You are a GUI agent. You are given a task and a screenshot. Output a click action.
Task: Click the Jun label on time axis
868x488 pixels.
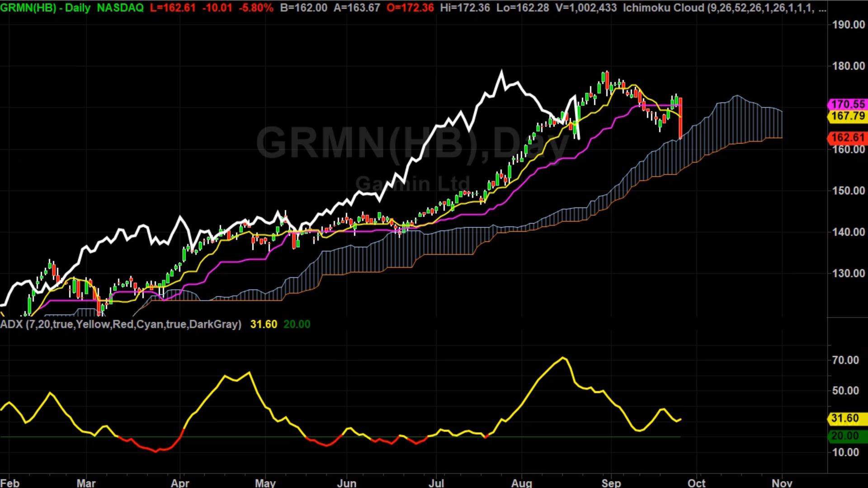click(x=347, y=483)
